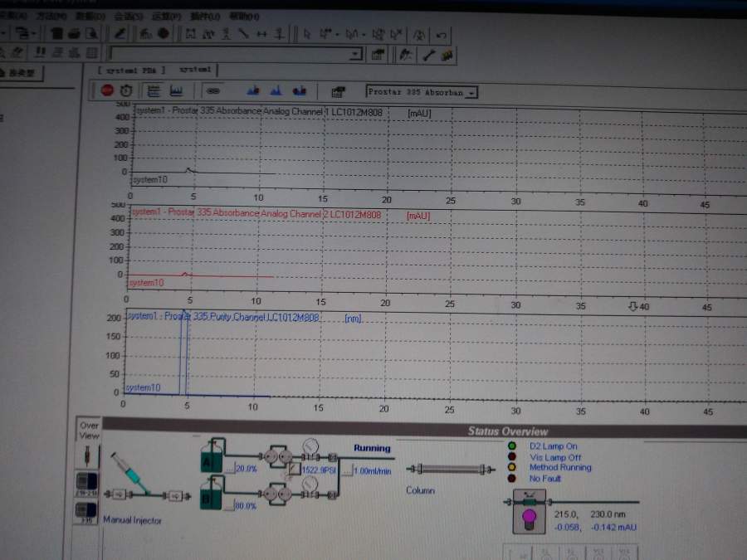Image resolution: width=747 pixels, height=560 pixels.
Task: Open the wide empty combo box dropdown arrow
Action: point(355,54)
